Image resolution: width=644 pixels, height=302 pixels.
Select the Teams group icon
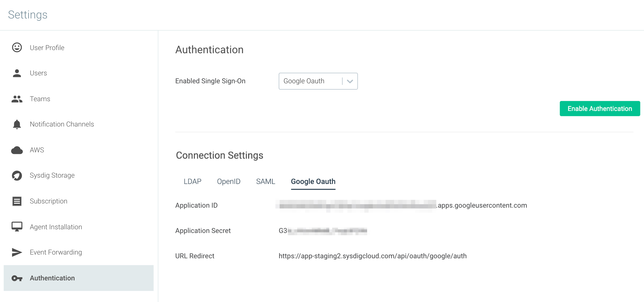click(17, 99)
